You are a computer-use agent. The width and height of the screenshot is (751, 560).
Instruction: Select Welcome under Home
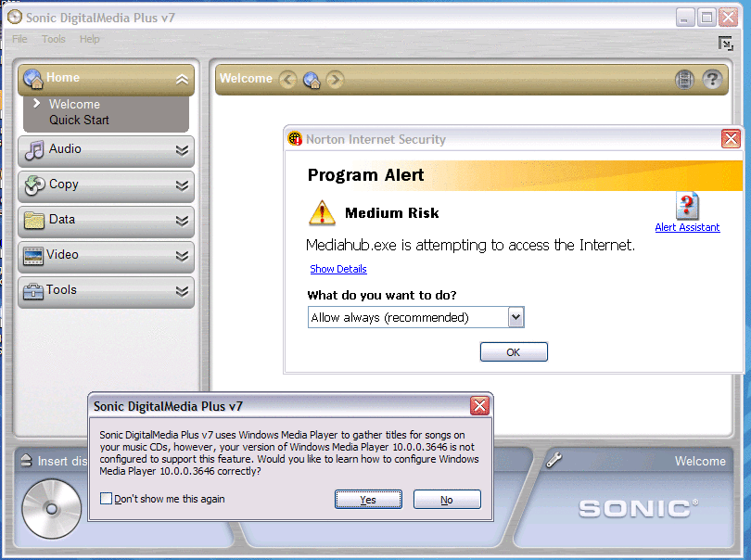(x=74, y=104)
